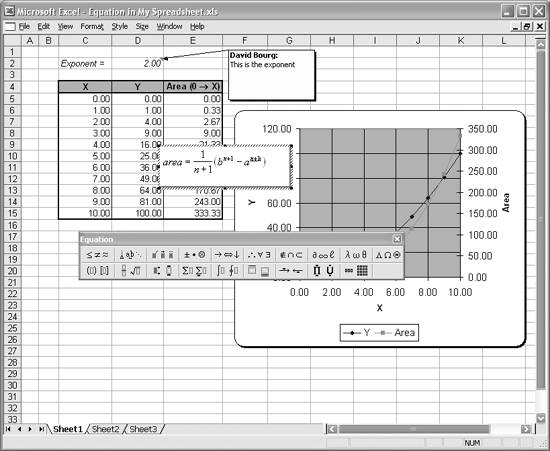This screenshot has height=451, width=550.
Task: Open the integral templates palette
Action: 227,271
